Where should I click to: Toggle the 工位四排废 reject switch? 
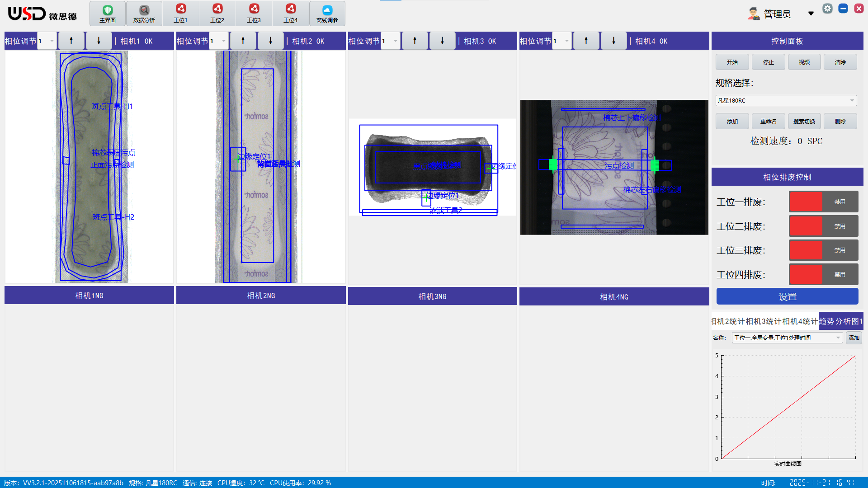[x=823, y=274]
